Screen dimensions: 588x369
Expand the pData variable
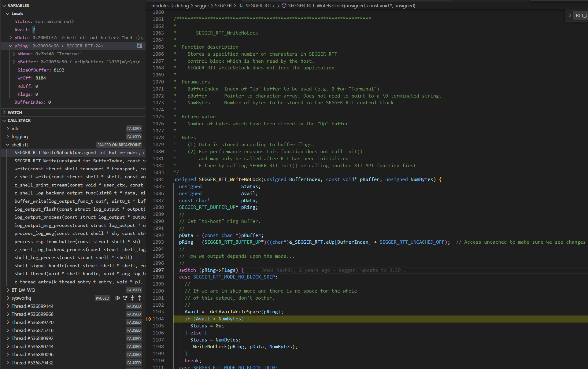point(11,38)
